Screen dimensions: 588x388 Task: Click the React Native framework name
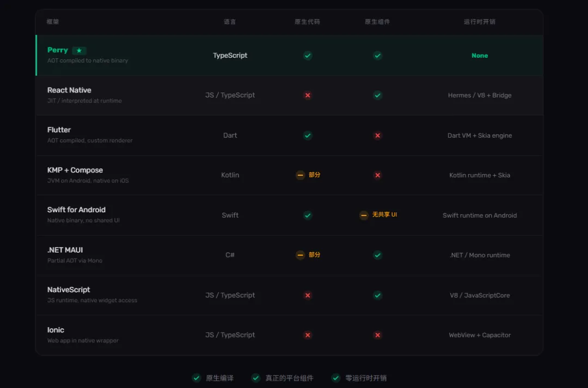point(69,90)
